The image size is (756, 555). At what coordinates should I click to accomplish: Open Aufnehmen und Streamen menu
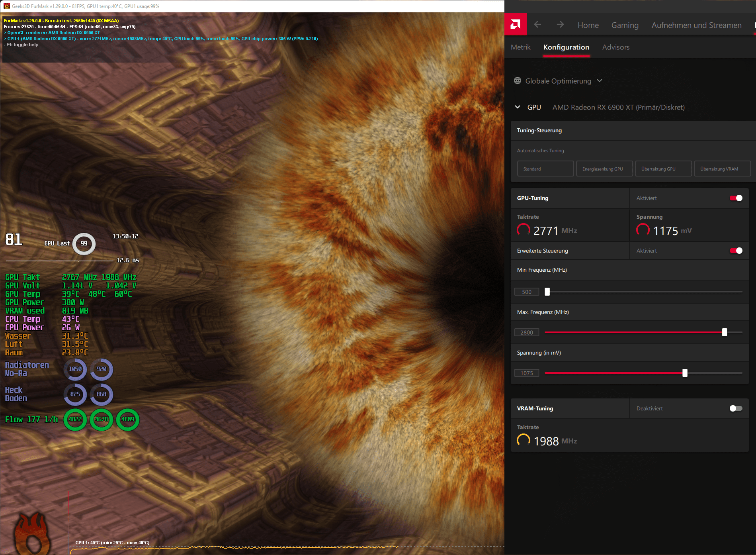[696, 25]
